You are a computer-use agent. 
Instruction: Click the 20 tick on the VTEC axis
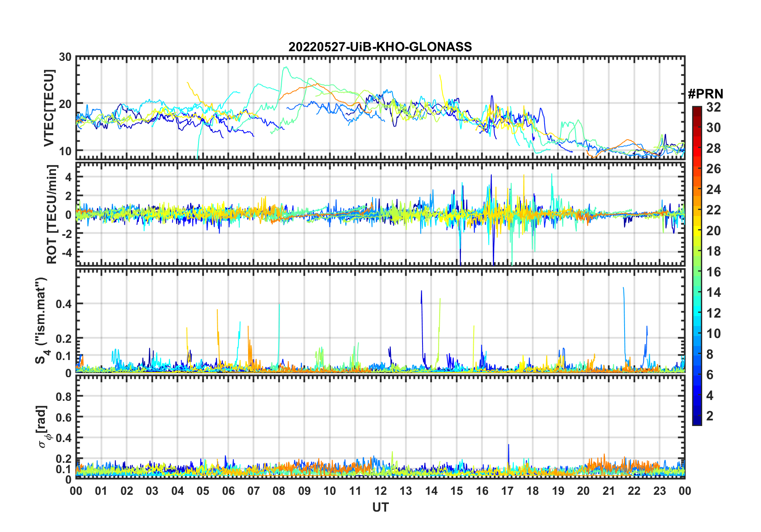[65, 104]
